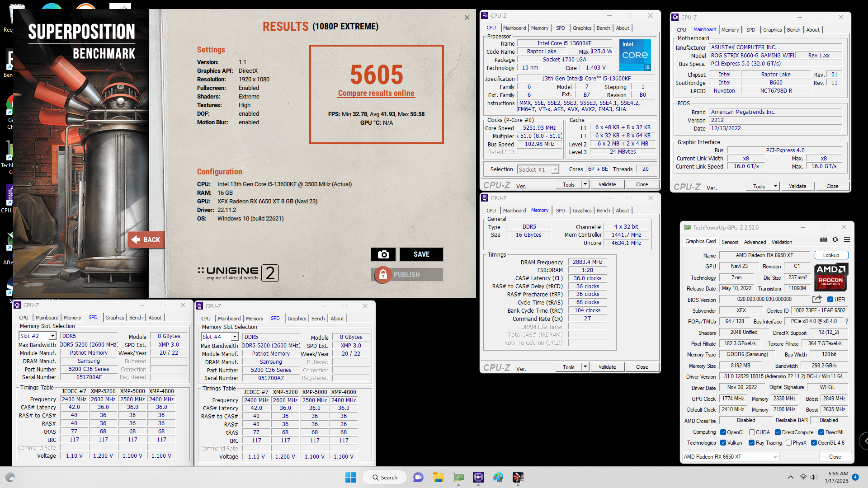Go back using the BACK arrow button
The height and width of the screenshot is (488, 868).
146,239
